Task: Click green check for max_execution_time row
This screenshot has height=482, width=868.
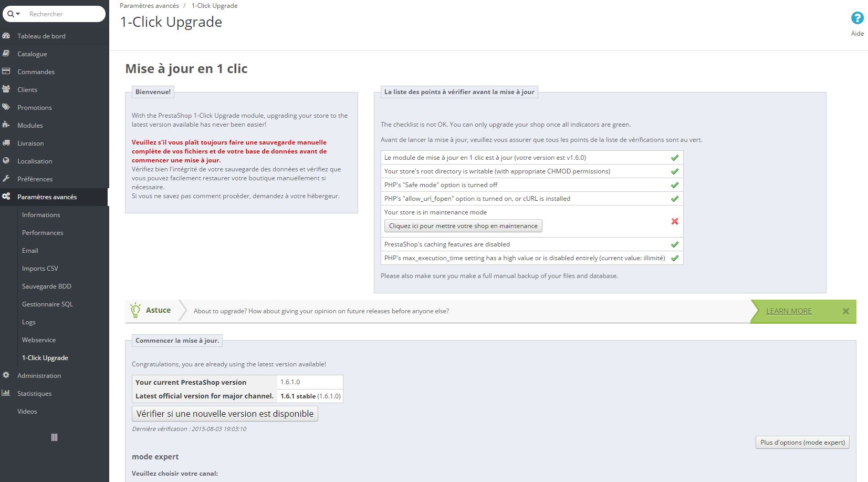Action: click(675, 258)
